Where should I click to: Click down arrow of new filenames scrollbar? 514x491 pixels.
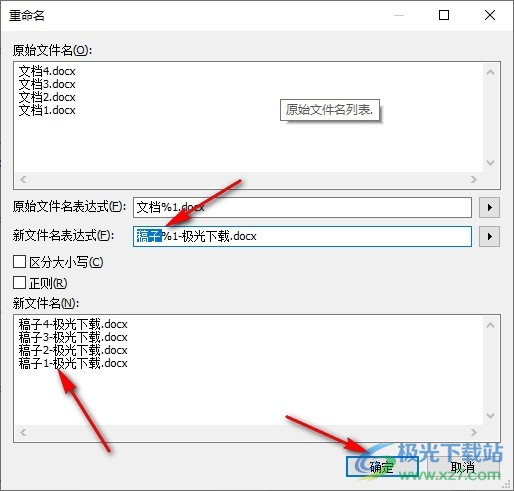(x=490, y=416)
